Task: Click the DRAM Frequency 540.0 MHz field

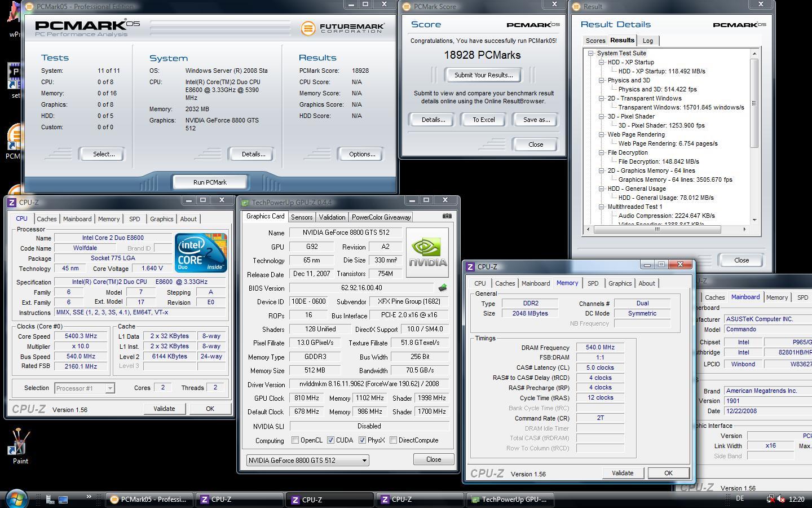Action: [x=600, y=348]
